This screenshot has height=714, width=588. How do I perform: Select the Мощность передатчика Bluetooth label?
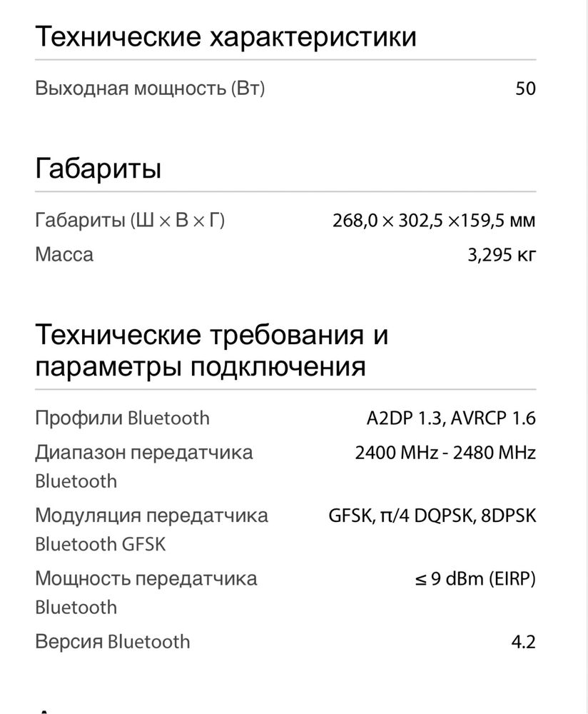point(146,593)
